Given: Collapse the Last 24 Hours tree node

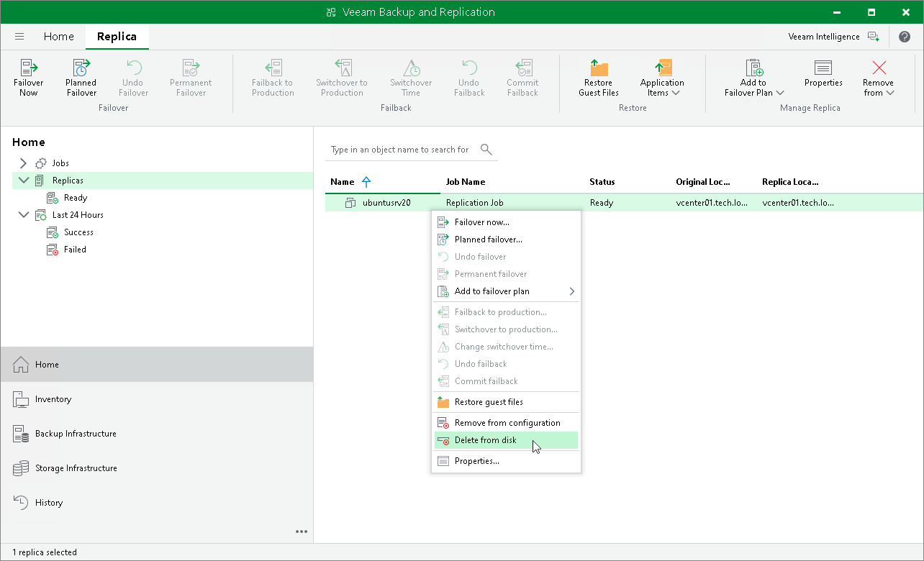Looking at the screenshot, I should point(23,215).
